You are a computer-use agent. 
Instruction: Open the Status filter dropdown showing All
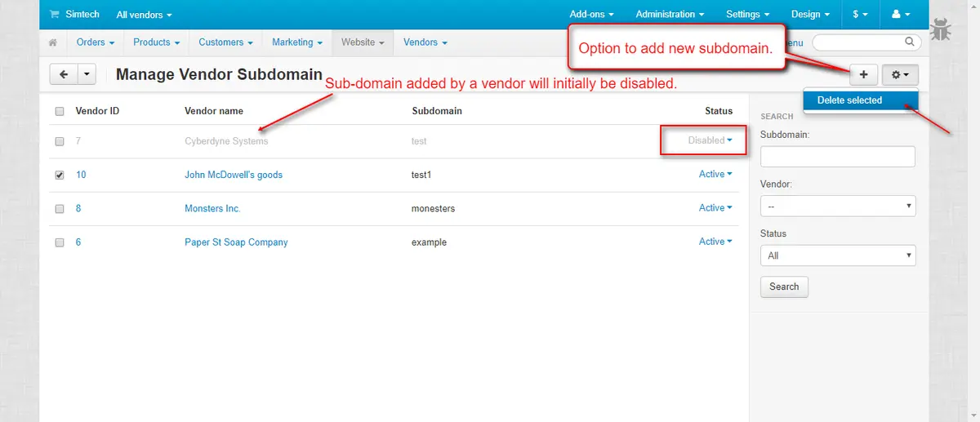pos(837,255)
